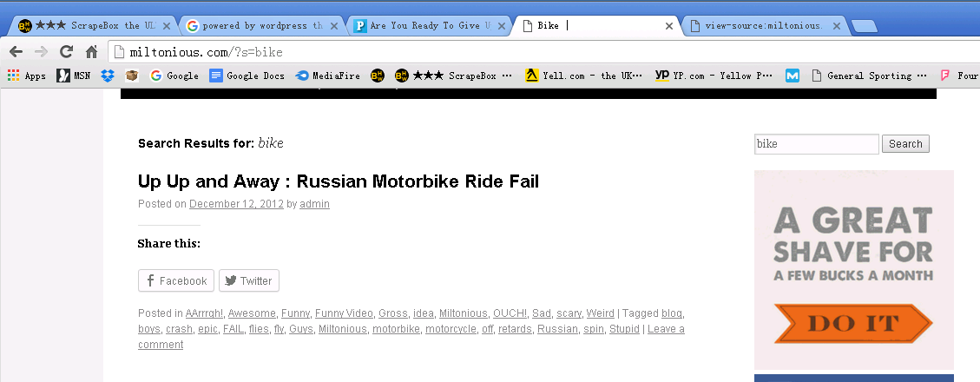This screenshot has height=382, width=980.
Task: Click the Leave a comment link
Action: (x=666, y=329)
